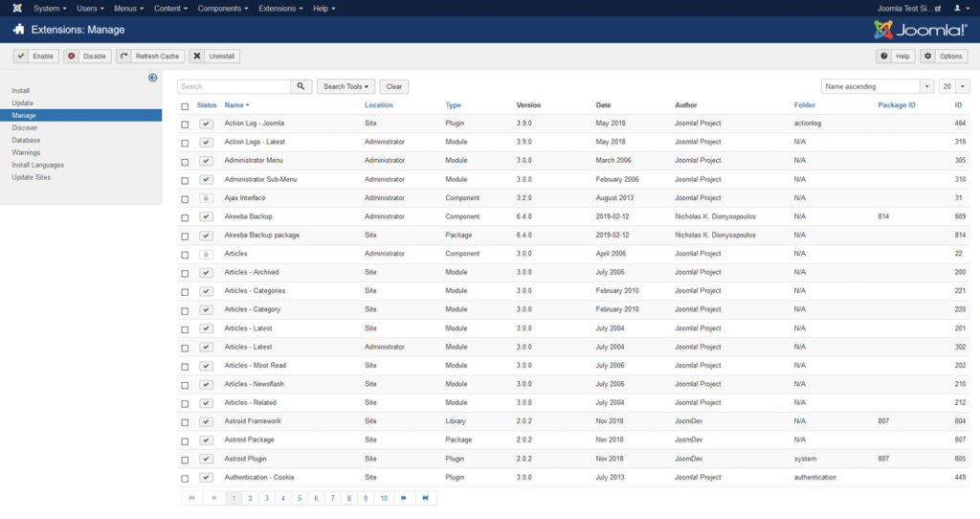Click the lock icon for Ajax Interface

pos(206,198)
